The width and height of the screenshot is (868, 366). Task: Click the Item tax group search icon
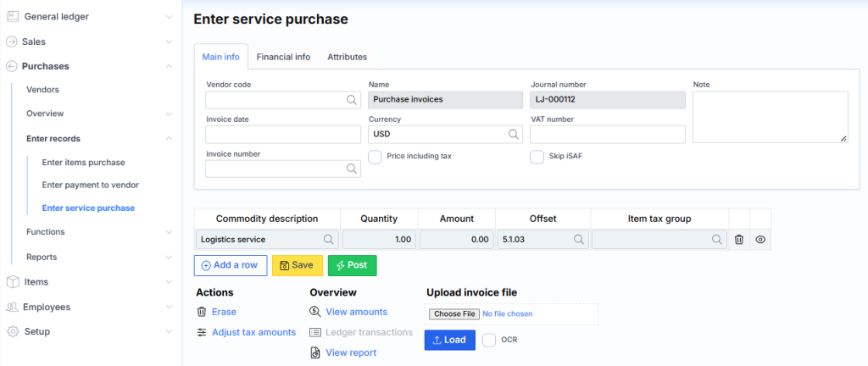click(717, 240)
